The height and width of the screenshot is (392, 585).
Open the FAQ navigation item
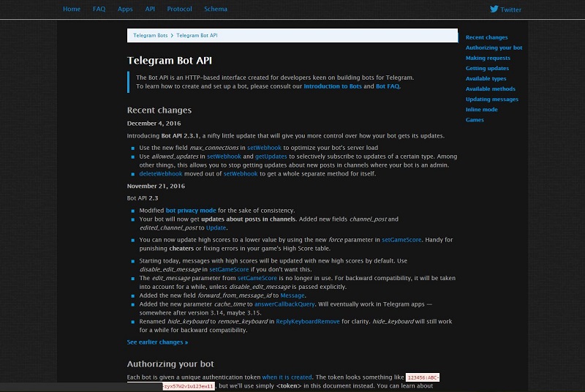[x=99, y=9]
